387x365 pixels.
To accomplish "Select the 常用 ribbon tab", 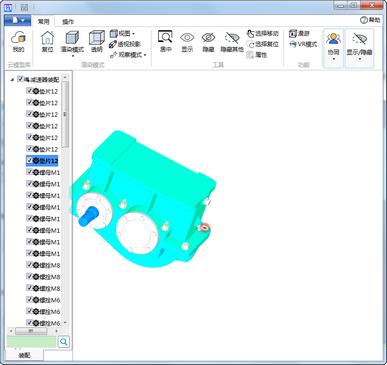I will tap(43, 22).
